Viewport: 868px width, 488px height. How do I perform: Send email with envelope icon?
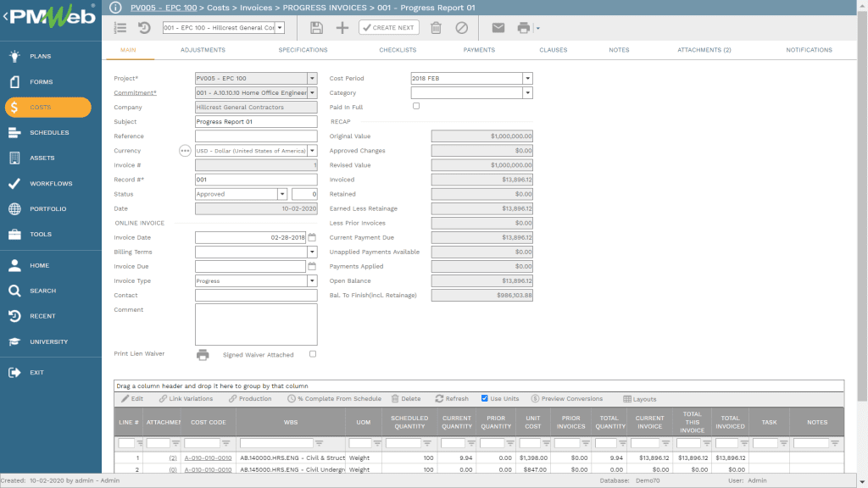pyautogui.click(x=498, y=28)
